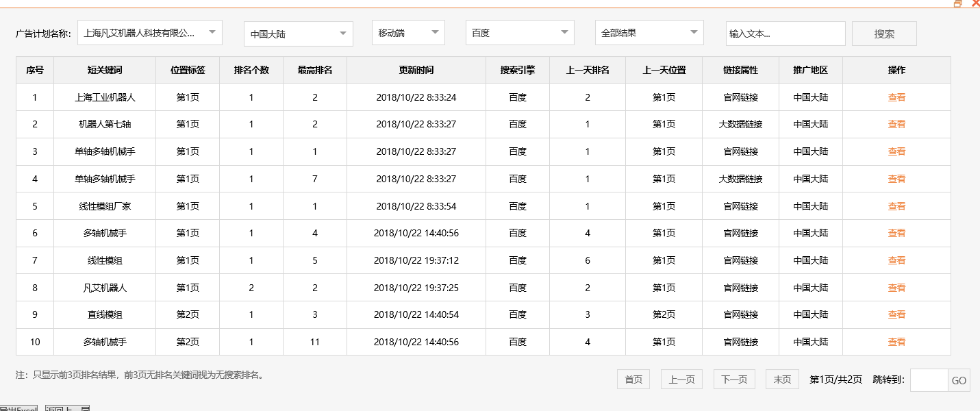Click the 上一页 previous page button
This screenshot has height=411, width=980.
tap(681, 379)
